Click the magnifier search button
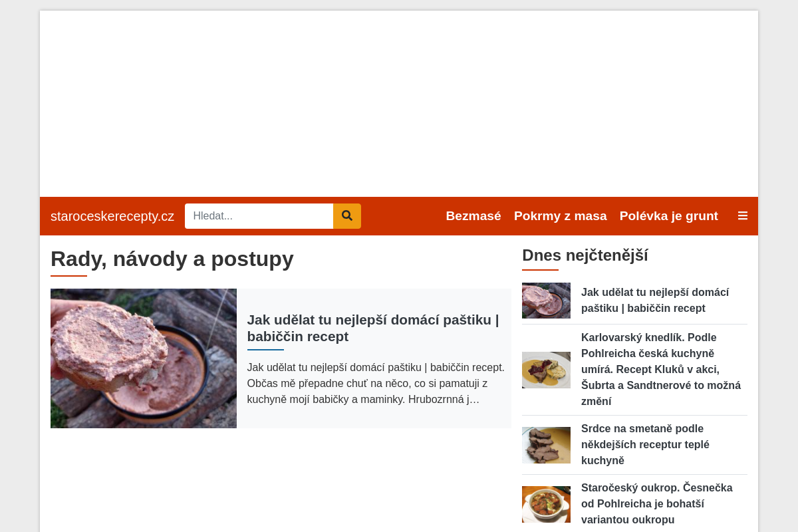Viewport: 798px width, 532px height. pos(347,216)
